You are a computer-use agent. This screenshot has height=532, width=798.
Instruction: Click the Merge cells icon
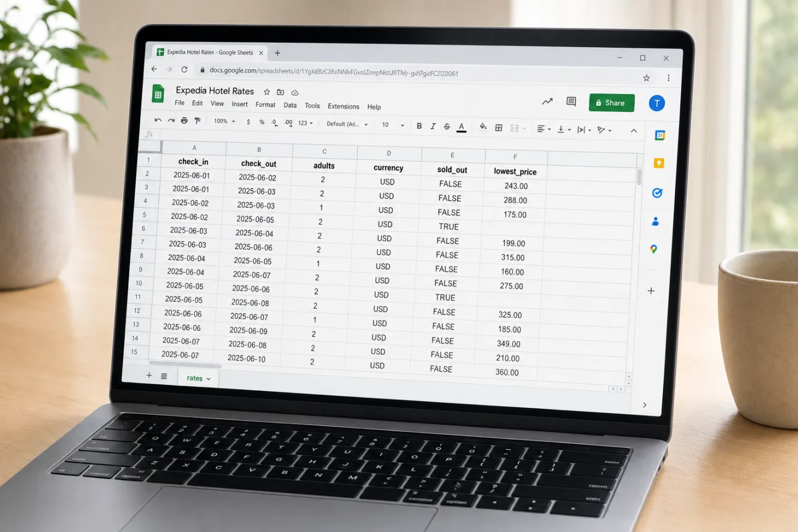515,128
